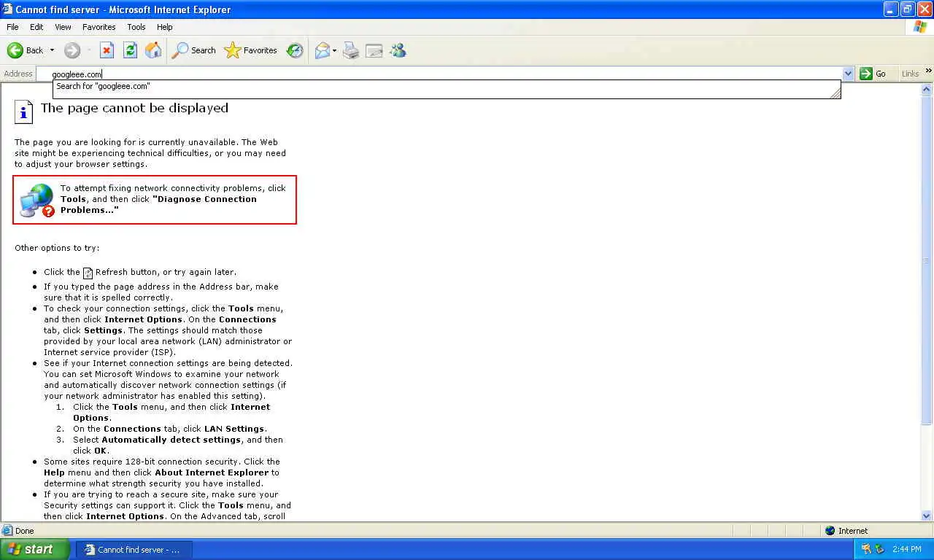The width and height of the screenshot is (934, 560).
Task: Click the Edit toolbar icon
Action: point(374,50)
